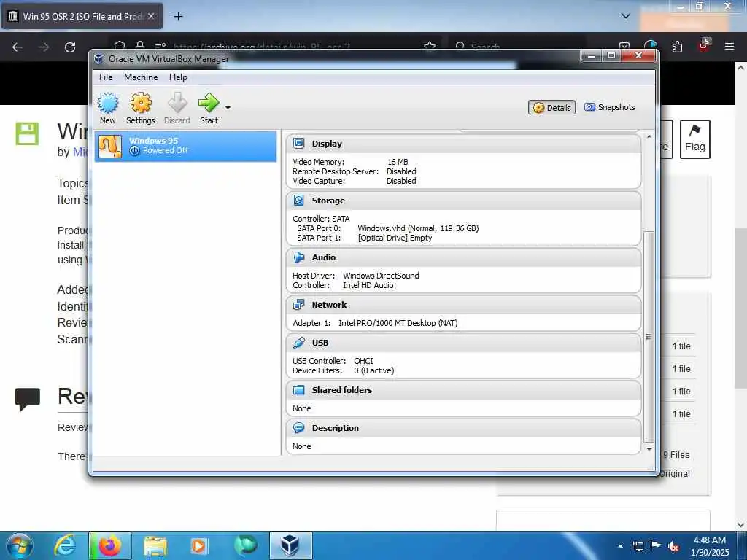747x560 pixels.
Task: Click Intel PRO/1000 MT Desktop (NAT) text
Action: pos(398,323)
